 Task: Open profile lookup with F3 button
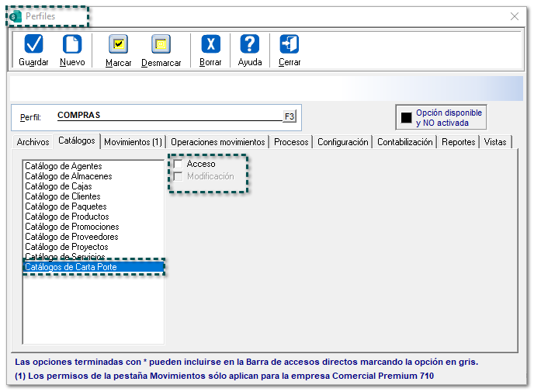(290, 116)
